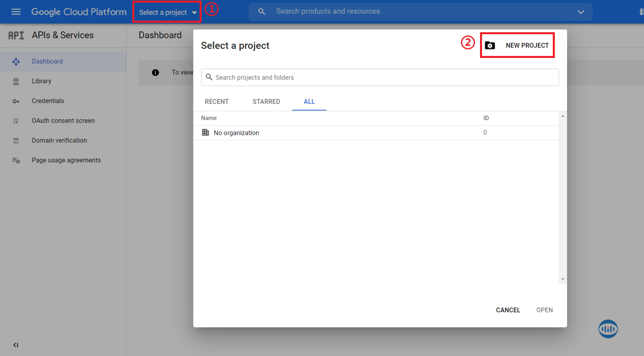Click the project list scroll down arrow
644x356 pixels.
point(563,279)
